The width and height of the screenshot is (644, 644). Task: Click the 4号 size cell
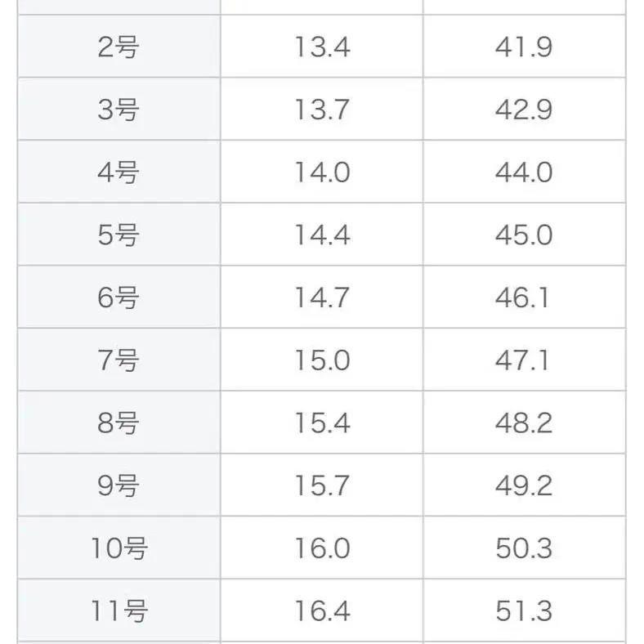(119, 172)
